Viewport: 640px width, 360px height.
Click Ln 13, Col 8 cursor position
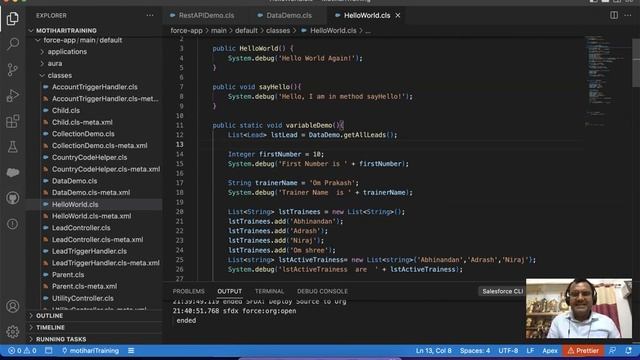[x=433, y=351]
